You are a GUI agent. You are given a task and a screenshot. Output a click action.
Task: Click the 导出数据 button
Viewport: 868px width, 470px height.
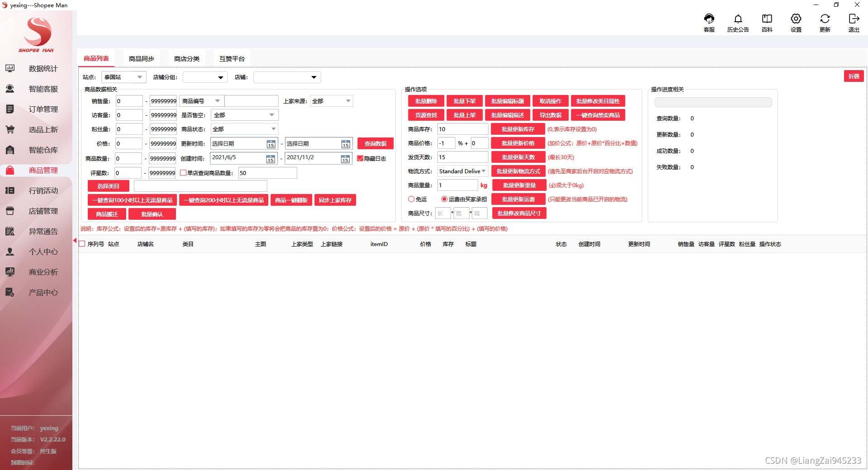coord(550,115)
